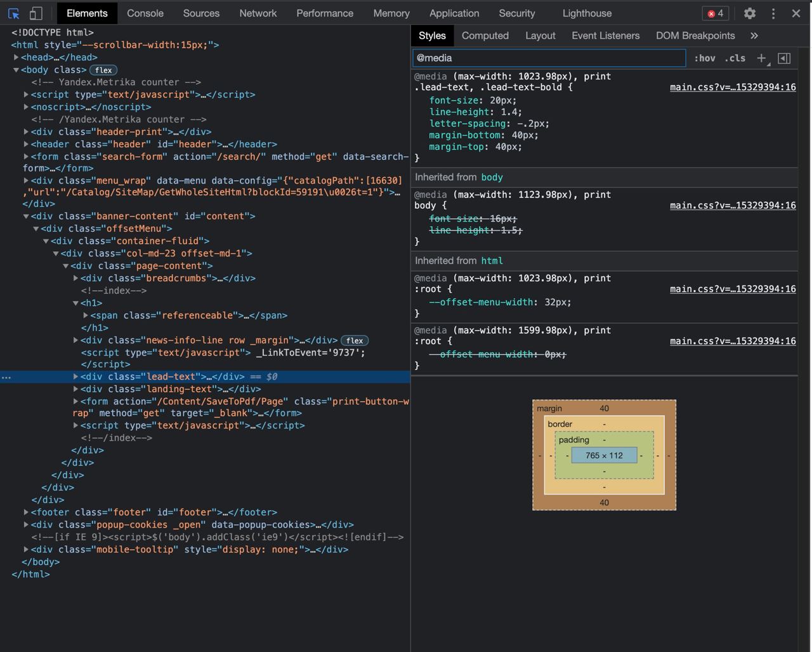Expand the search-form node
This screenshot has height=652, width=812.
[26, 157]
